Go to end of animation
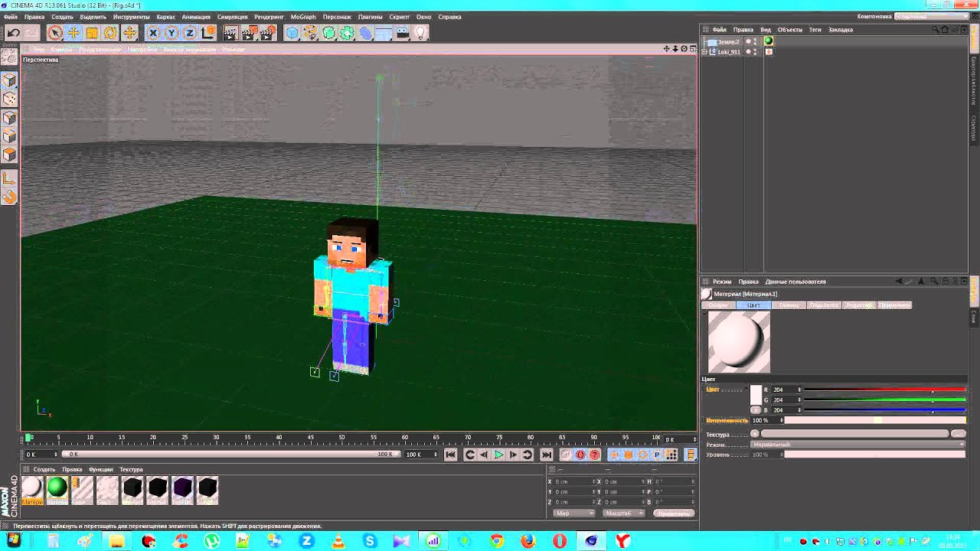The image size is (980, 551). tap(546, 455)
